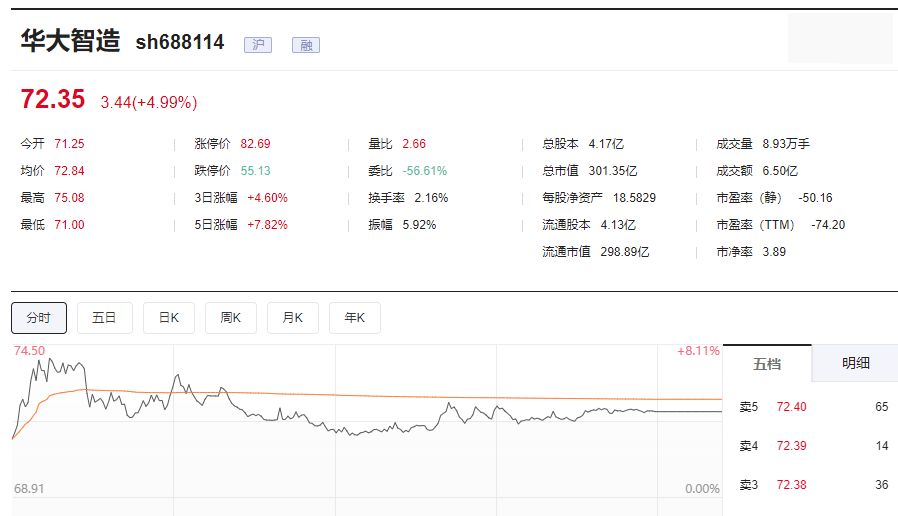
Task: Show the 周K weekly chart
Action: pos(231,318)
